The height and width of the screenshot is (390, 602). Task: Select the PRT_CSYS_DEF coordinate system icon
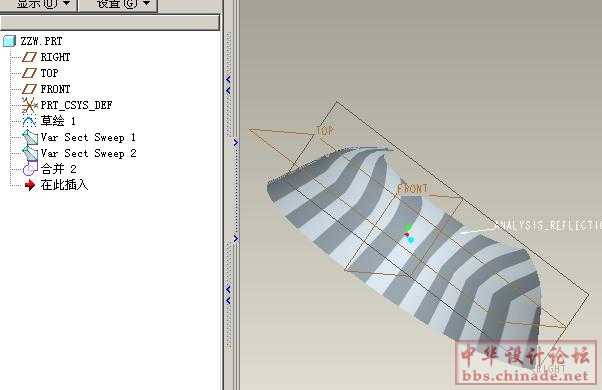pyautogui.click(x=29, y=105)
